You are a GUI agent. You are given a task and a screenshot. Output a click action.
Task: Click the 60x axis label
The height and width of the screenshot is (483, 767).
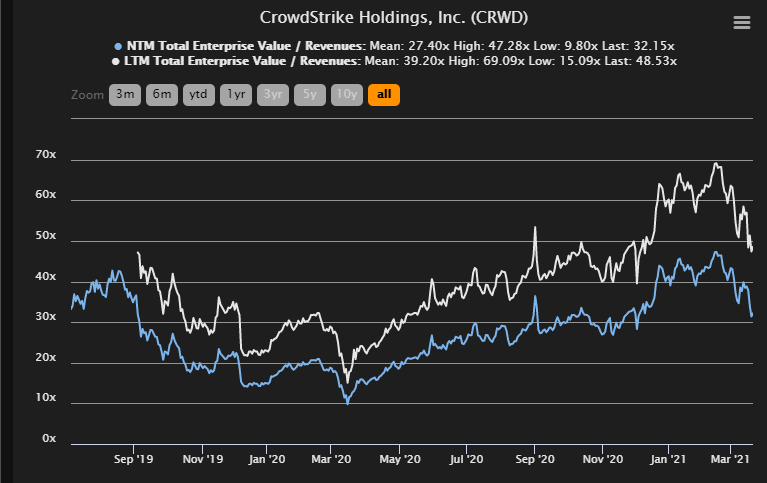point(45,195)
